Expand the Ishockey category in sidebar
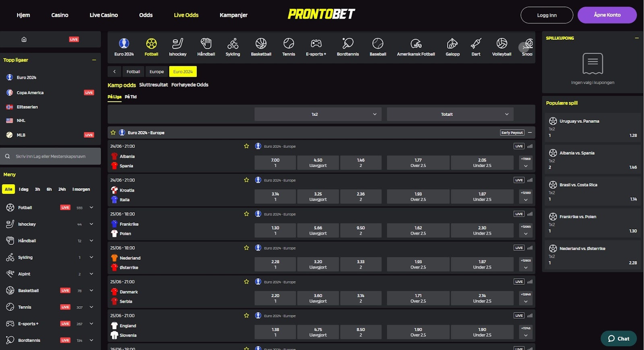 91,224
